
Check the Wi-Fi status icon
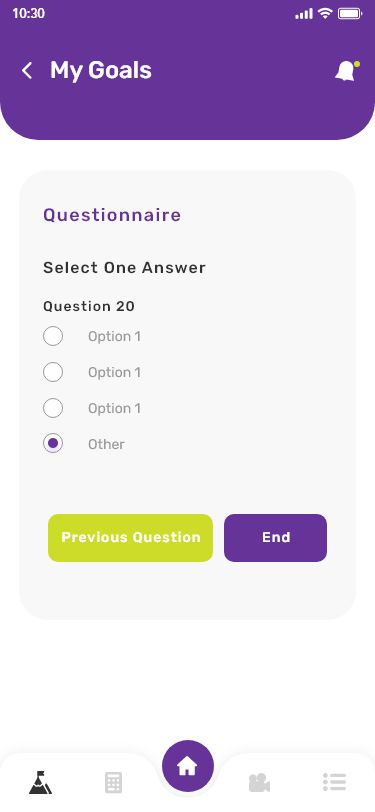click(x=325, y=13)
